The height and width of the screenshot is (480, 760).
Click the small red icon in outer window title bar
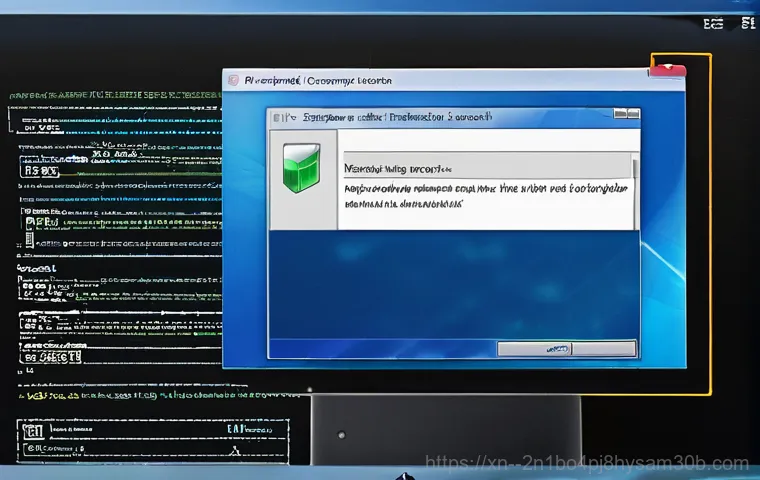coord(233,79)
